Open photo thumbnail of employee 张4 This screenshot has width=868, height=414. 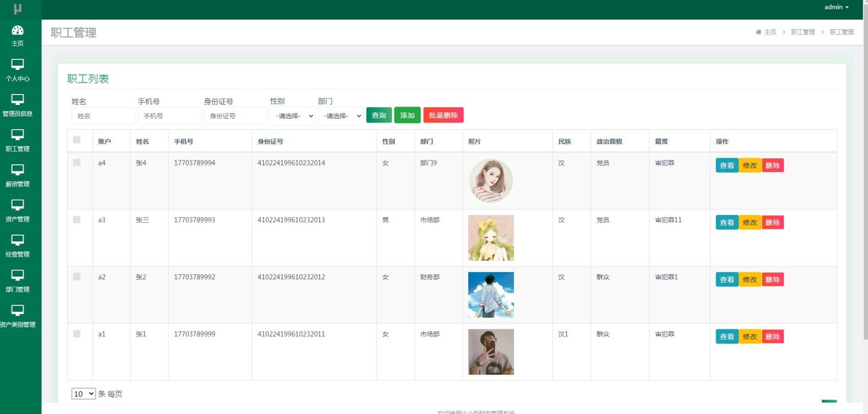click(491, 181)
